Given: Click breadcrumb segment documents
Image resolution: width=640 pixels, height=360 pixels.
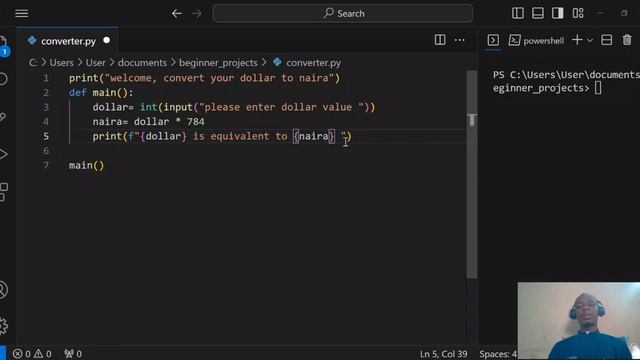Looking at the screenshot, I should 142,63.
